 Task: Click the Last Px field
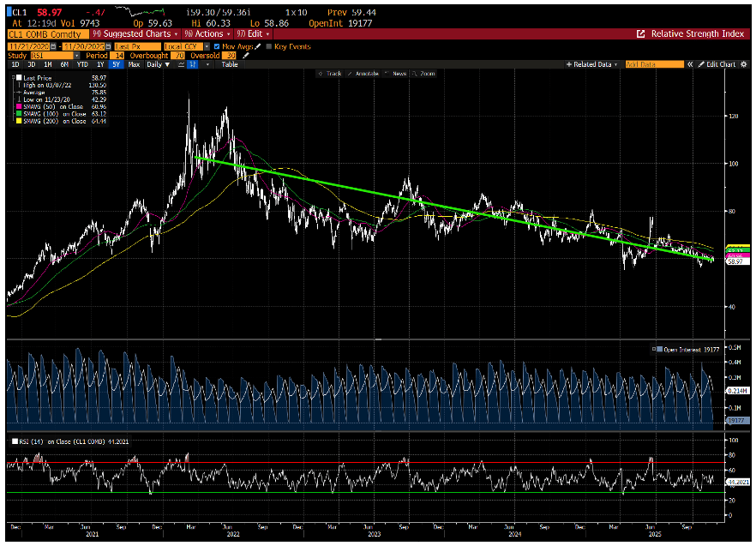click(137, 46)
